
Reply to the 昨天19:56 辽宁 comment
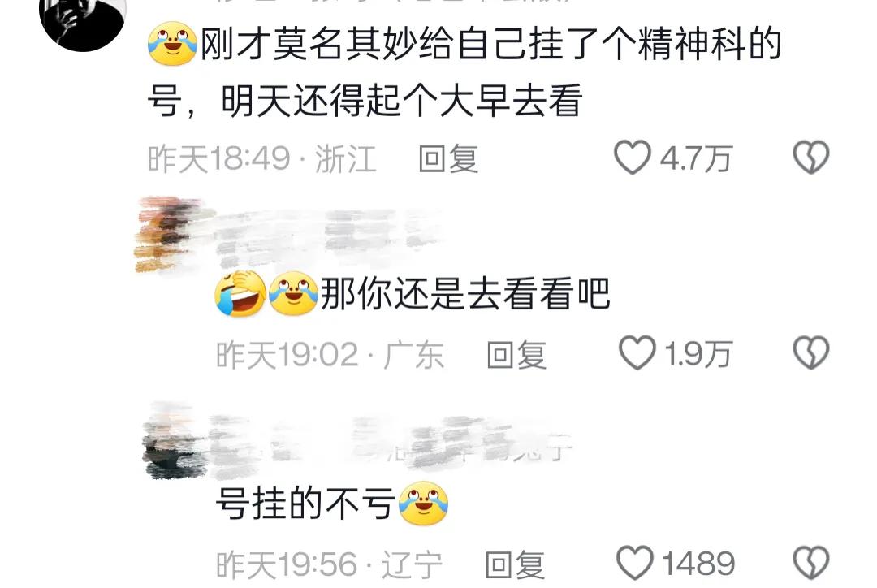coord(515,564)
